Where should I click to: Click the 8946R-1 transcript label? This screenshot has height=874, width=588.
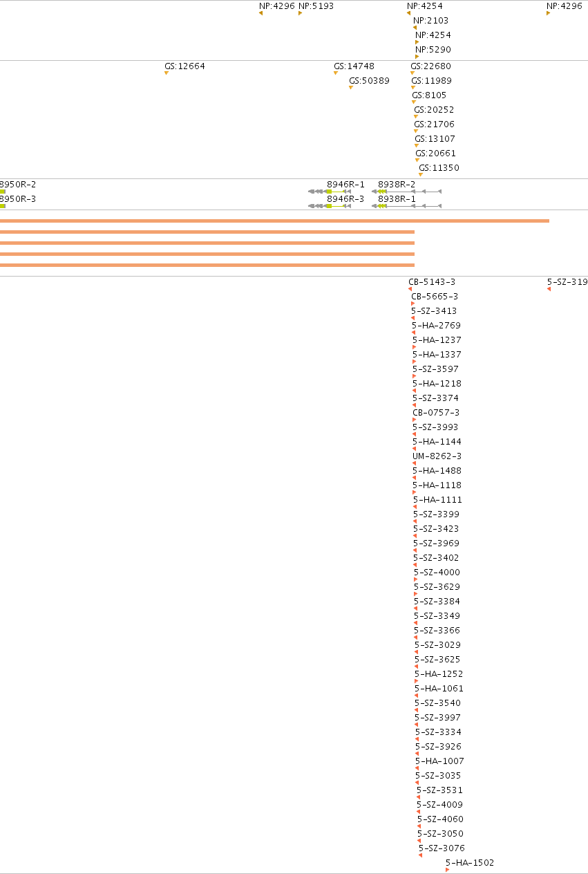[345, 185]
